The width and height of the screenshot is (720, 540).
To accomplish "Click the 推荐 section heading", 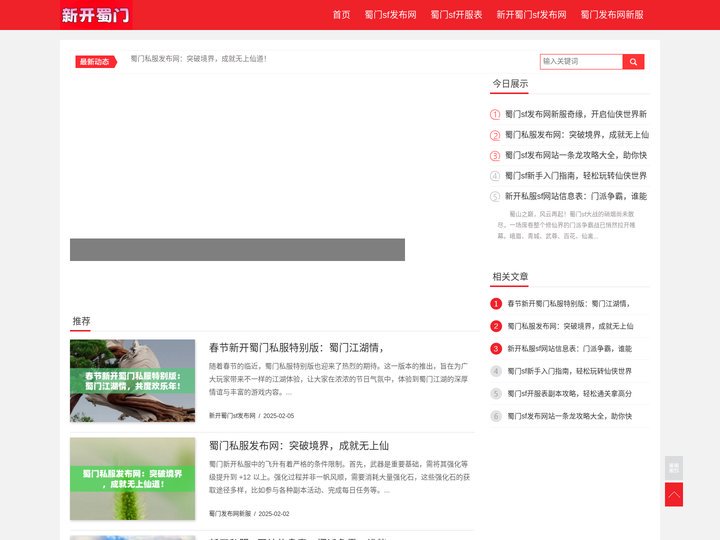I will [x=81, y=321].
